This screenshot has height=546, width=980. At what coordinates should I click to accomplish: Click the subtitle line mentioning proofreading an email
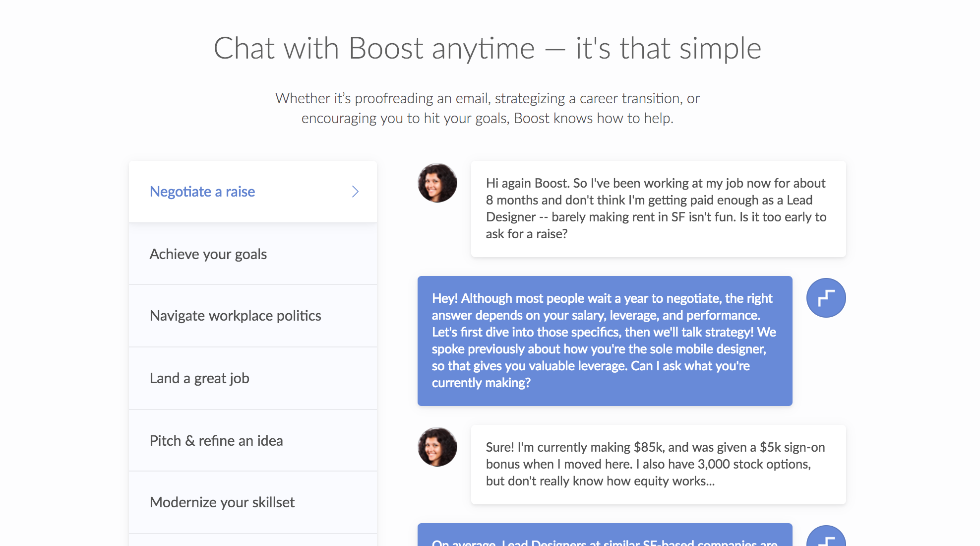click(x=487, y=98)
